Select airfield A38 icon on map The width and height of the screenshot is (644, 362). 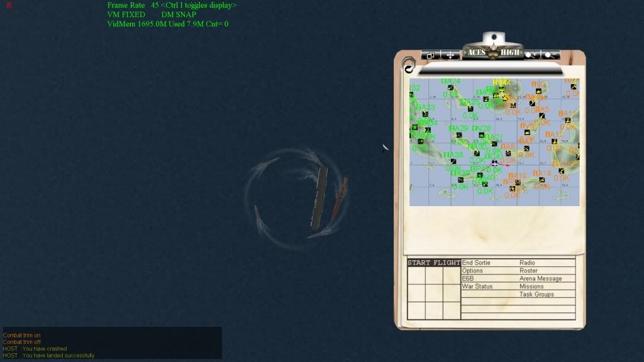point(453,162)
